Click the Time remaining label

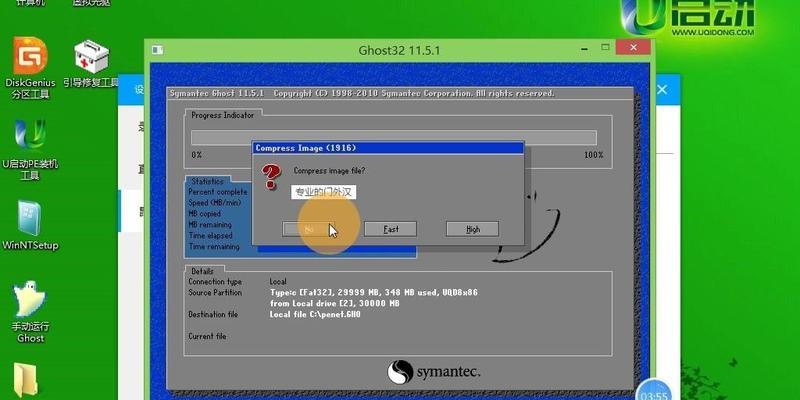pos(214,246)
